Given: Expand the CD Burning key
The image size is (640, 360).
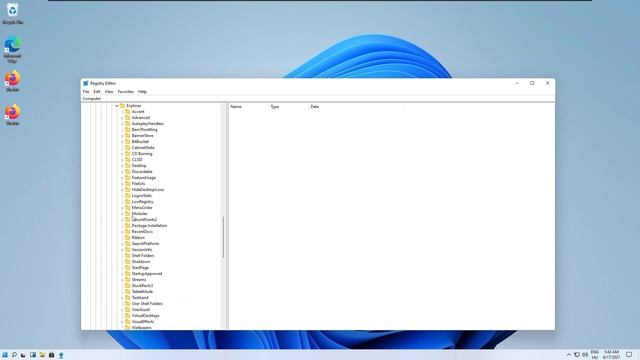Looking at the screenshot, I should [x=122, y=153].
